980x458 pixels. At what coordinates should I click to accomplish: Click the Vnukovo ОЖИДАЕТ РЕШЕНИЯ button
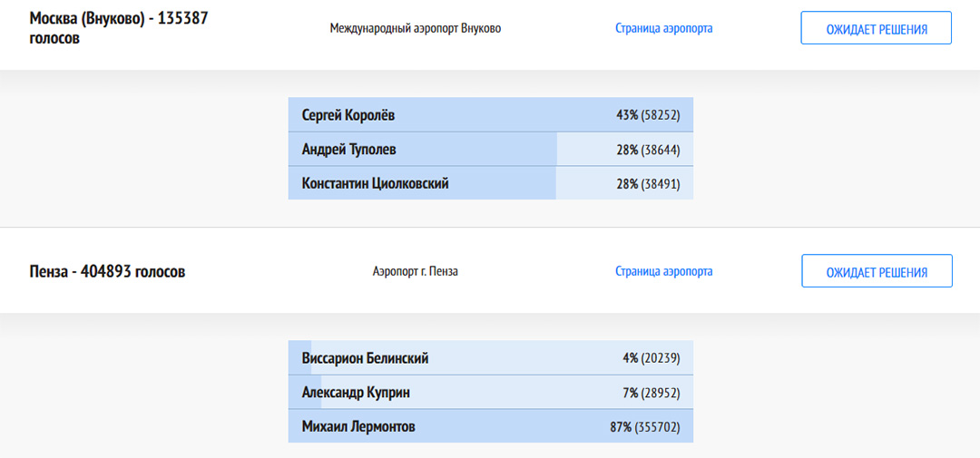click(877, 28)
